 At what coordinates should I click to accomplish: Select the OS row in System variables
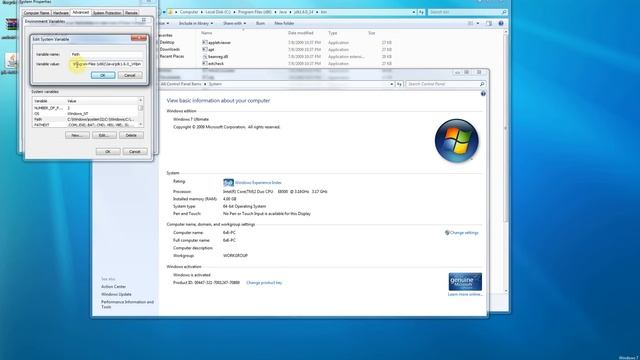click(85, 113)
